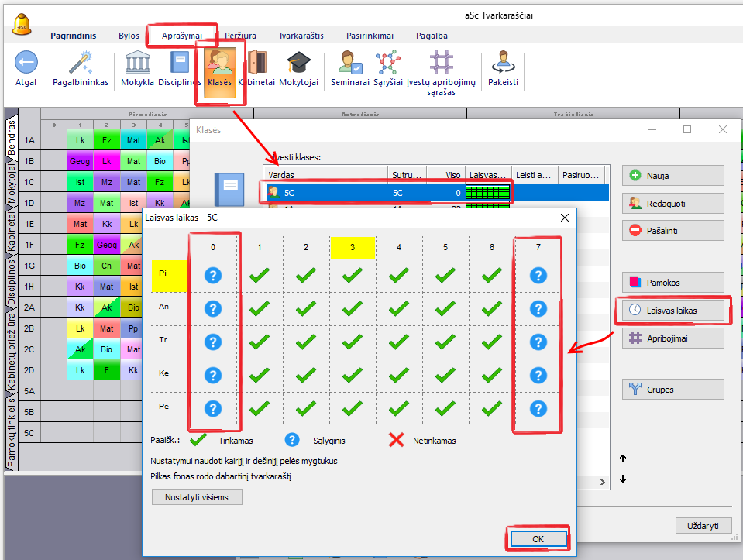This screenshot has width=743, height=560.
Task: Click the Nustatyti visiems button
Action: pos(197,497)
